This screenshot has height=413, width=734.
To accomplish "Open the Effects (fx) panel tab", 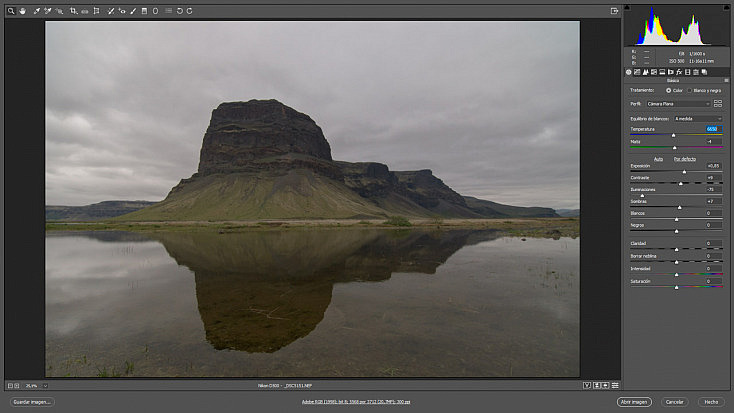I will [x=679, y=72].
